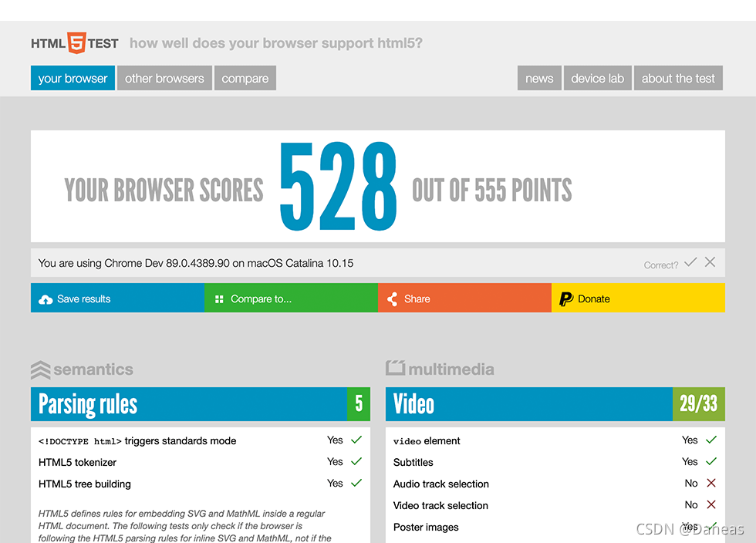This screenshot has width=756, height=543.
Task: Click the Share icon
Action: point(393,299)
